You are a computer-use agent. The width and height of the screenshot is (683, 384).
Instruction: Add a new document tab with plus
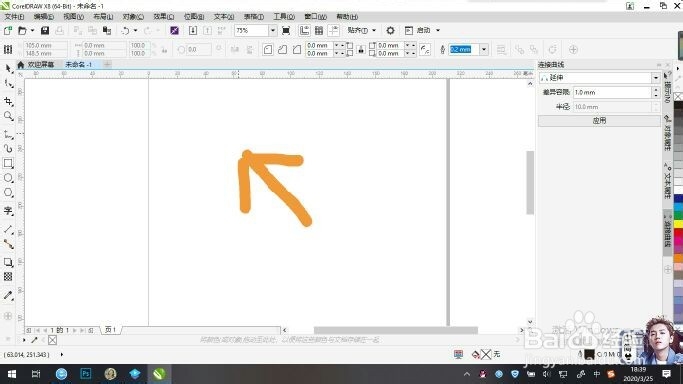(107, 64)
